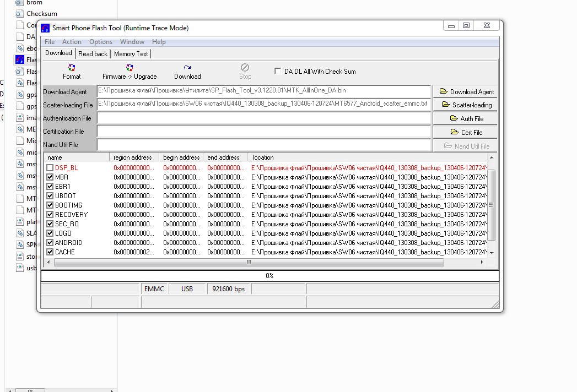Open the Scatter-loading file browser
This screenshot has width=577, height=392.
point(466,105)
